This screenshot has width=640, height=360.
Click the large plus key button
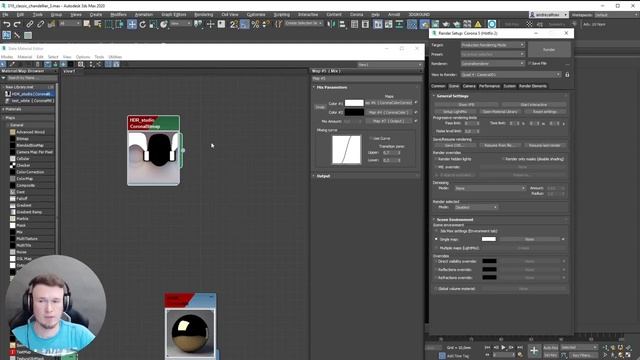pyautogui.click(x=533, y=350)
